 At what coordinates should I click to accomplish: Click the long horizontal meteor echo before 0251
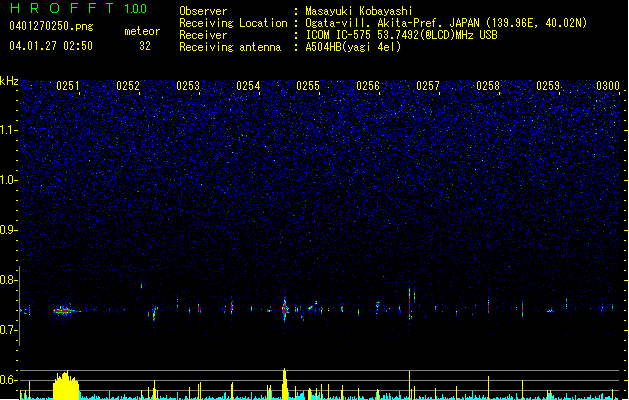pos(67,311)
